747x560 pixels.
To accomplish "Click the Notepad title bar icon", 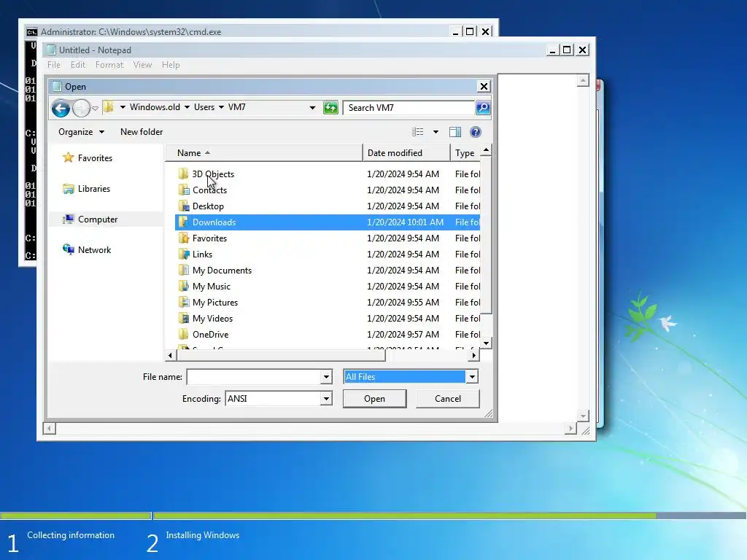I will (52, 50).
